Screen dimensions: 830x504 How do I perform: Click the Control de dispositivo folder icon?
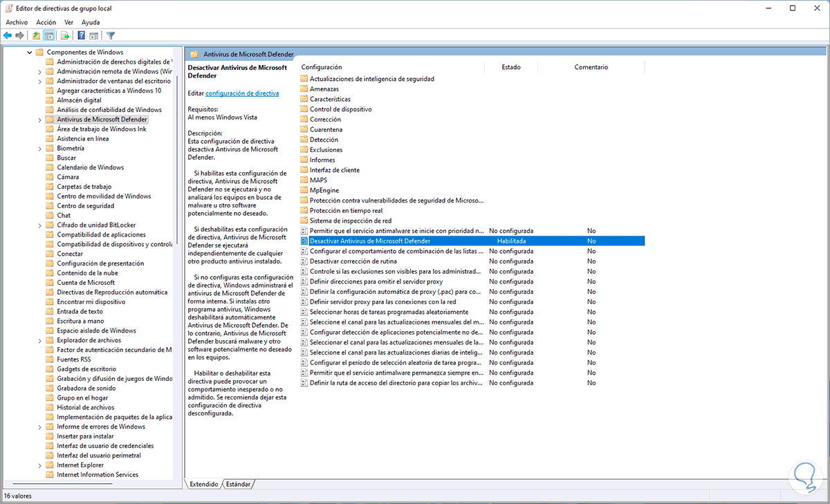304,109
